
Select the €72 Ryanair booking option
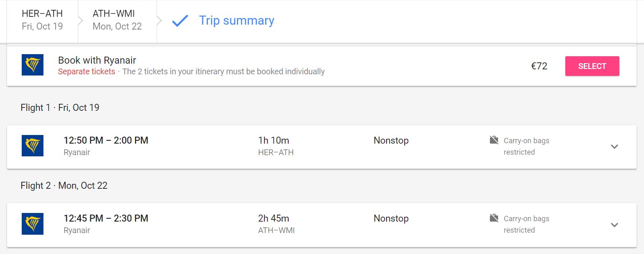[x=592, y=66]
